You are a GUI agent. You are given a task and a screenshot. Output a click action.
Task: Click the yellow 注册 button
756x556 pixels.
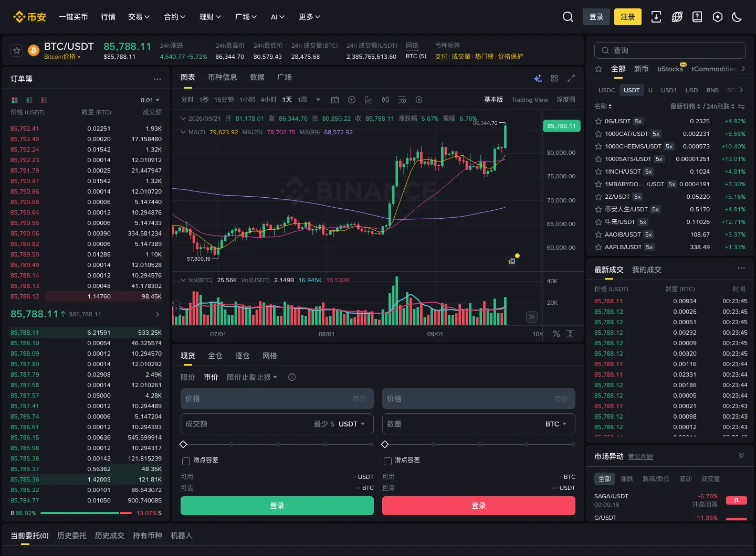(x=628, y=17)
